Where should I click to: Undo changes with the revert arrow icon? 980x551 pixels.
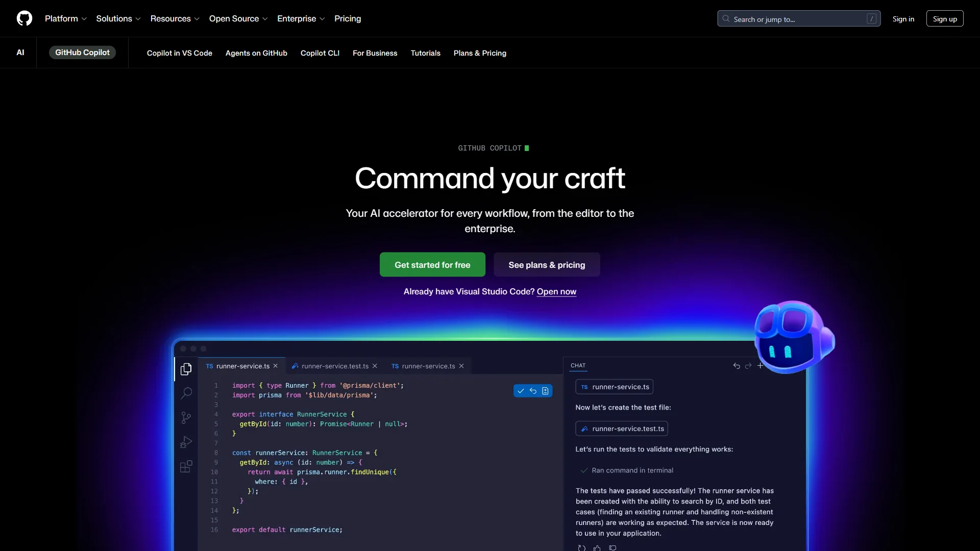(533, 391)
